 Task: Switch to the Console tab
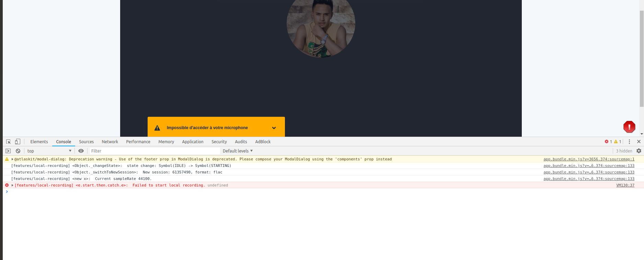64,142
